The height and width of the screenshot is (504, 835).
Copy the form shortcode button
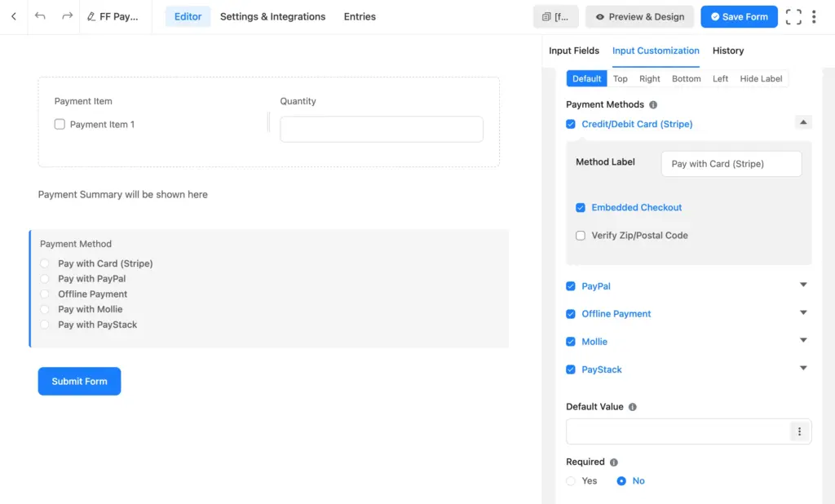pos(555,17)
